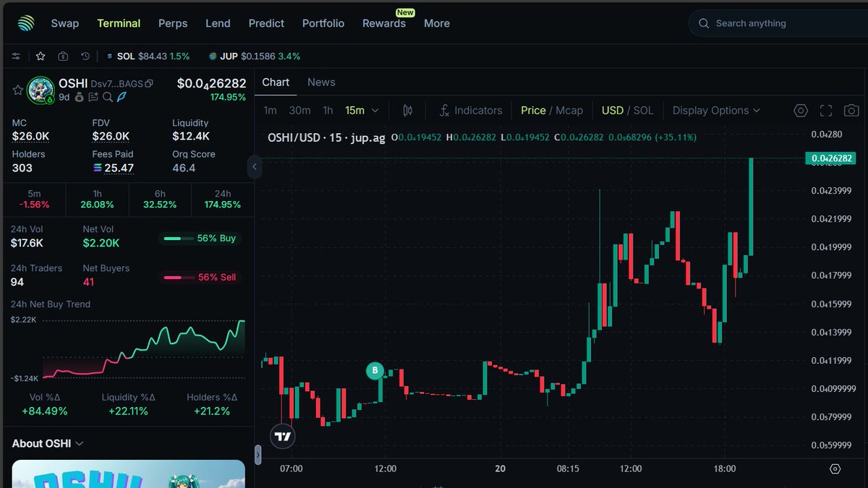Viewport: 868px width, 488px height.
Task: Click the blue feather icon under OSHI
Action: click(x=122, y=96)
